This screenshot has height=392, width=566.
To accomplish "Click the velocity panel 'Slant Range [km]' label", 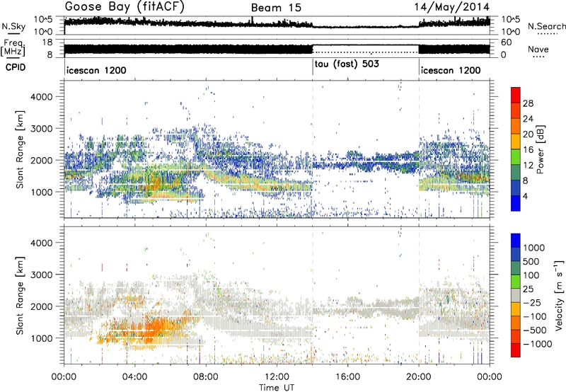I will click(x=20, y=295).
